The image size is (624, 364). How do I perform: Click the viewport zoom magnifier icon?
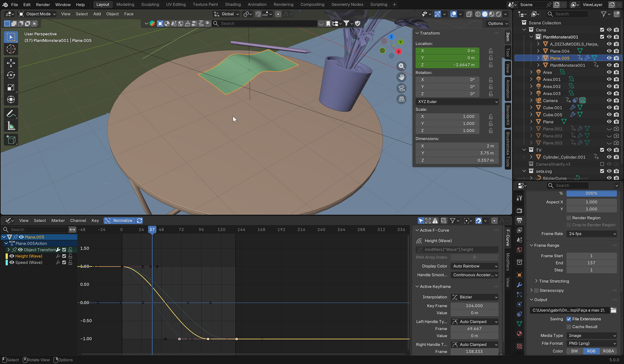coord(402,66)
